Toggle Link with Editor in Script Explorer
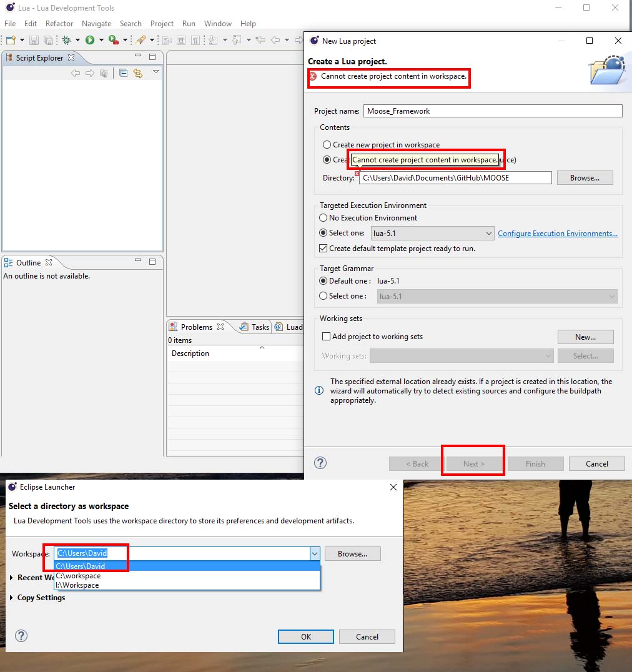Image resolution: width=632 pixels, height=672 pixels. 138,73
